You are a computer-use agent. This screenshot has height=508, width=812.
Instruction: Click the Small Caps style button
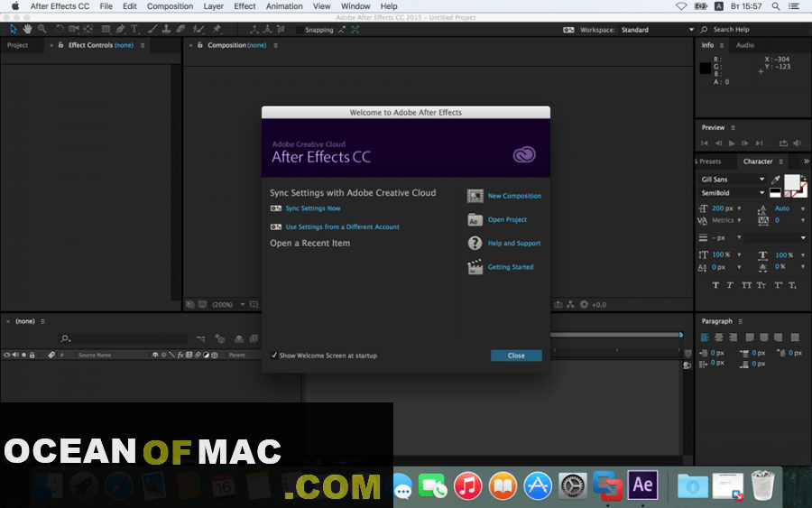pos(761,285)
